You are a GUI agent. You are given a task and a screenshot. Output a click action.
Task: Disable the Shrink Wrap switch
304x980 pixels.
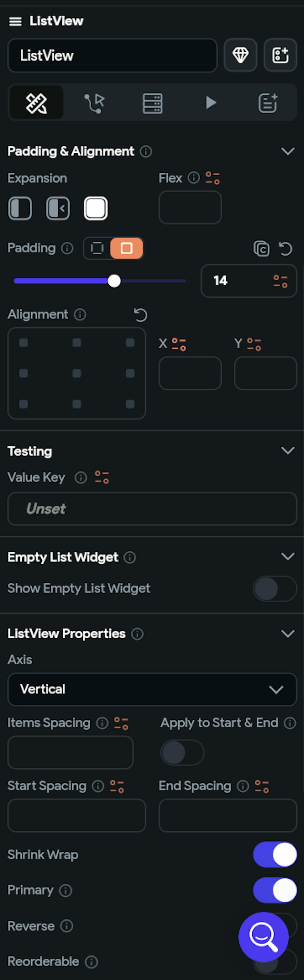275,854
